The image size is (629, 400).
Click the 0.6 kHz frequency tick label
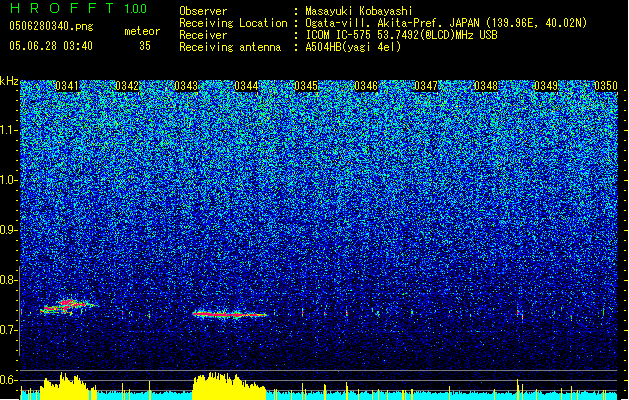[9, 380]
